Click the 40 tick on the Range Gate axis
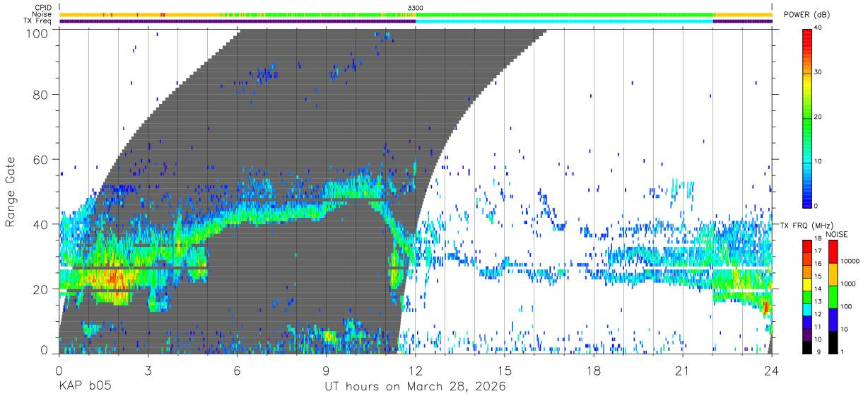 (x=40, y=223)
